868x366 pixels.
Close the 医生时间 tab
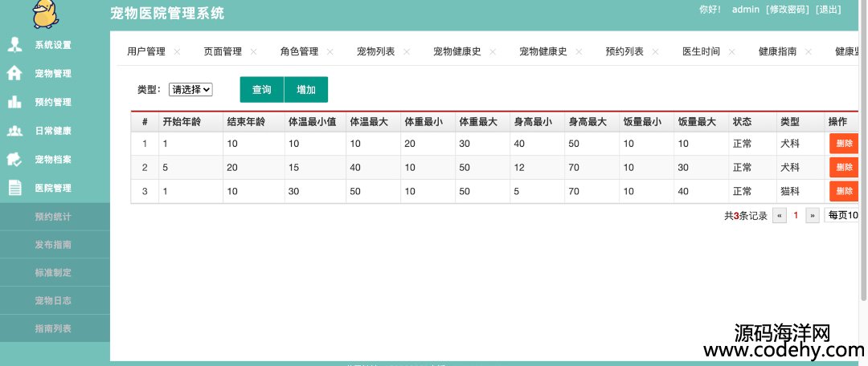(732, 51)
